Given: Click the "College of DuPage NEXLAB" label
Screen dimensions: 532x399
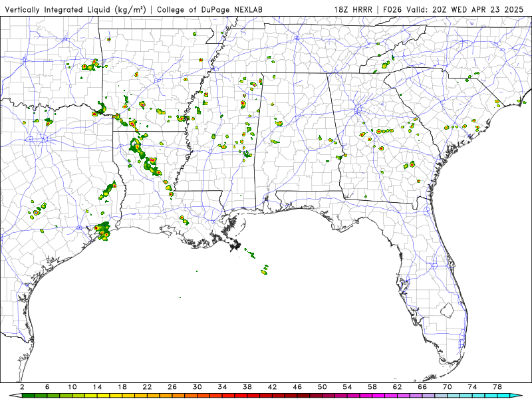Looking at the screenshot, I should 209,10.
